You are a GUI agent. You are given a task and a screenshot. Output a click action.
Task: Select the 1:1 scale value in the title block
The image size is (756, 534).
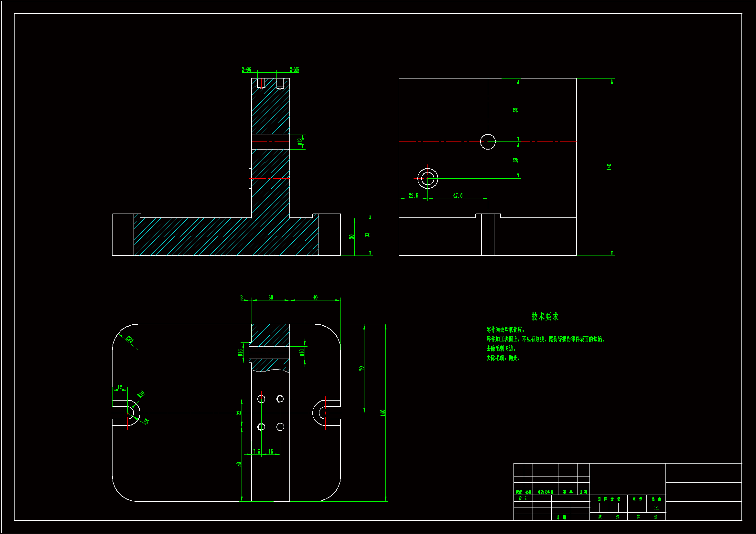click(656, 508)
